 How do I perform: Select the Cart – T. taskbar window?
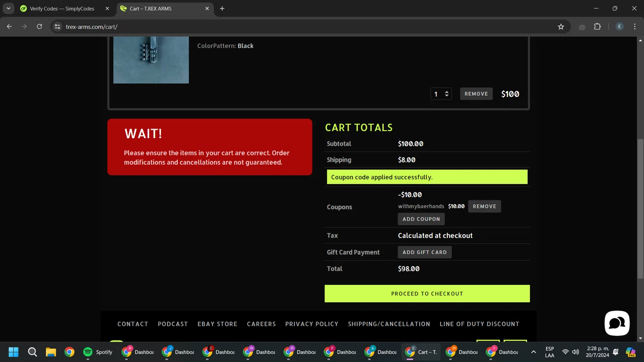(421, 352)
